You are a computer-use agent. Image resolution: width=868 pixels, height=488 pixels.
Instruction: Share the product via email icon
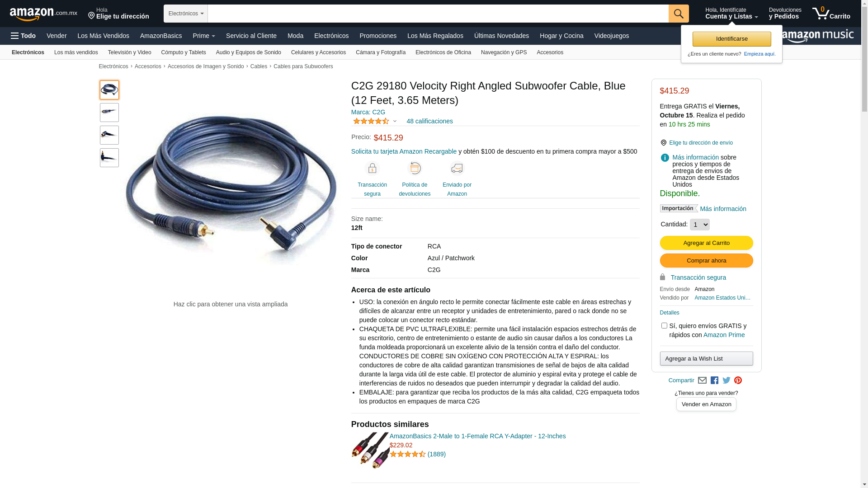click(x=702, y=380)
